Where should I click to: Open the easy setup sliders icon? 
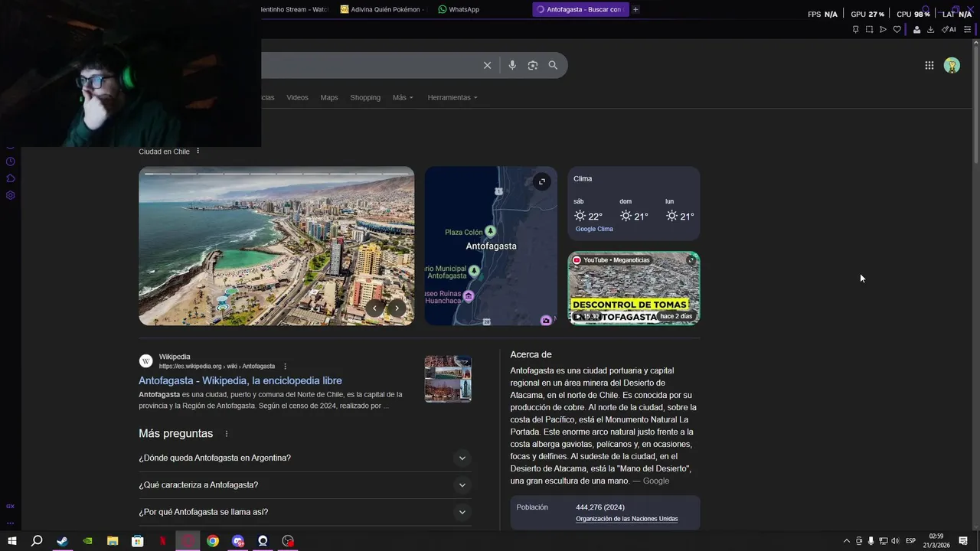[967, 30]
